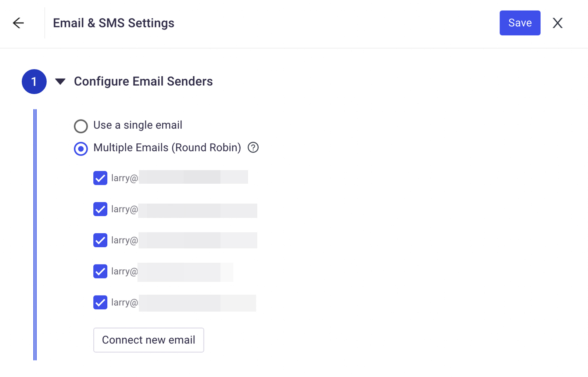This screenshot has height=377, width=588.
Task: Click the Multiple Emails (Round Robin) label text
Action: [167, 147]
